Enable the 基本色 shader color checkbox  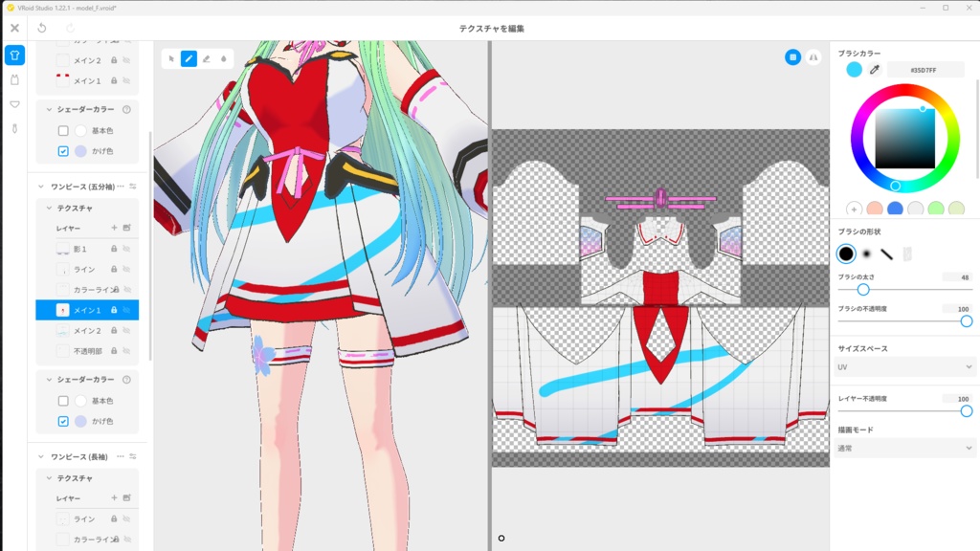pyautogui.click(x=63, y=130)
